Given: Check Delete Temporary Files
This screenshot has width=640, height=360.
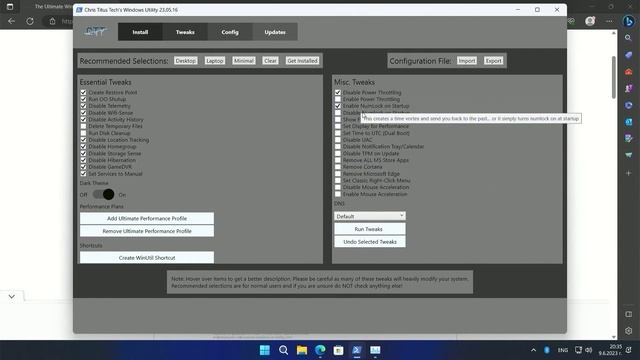Looking at the screenshot, I should point(83,126).
